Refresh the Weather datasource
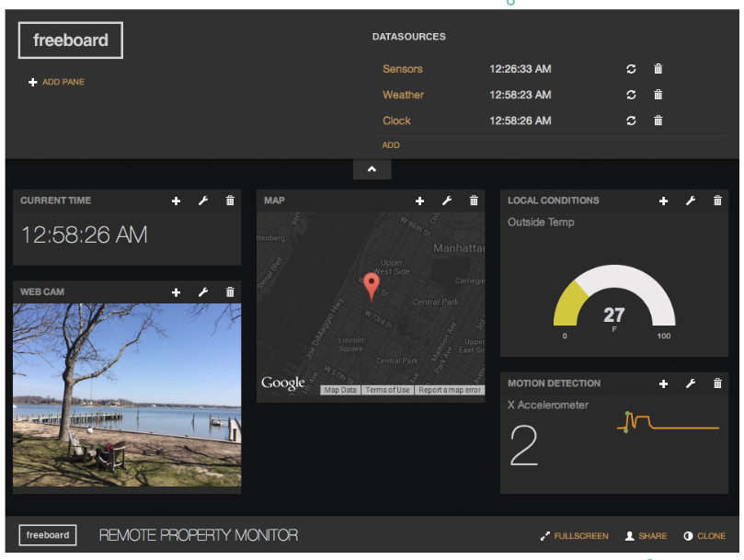This screenshot has width=744, height=560. click(x=631, y=95)
